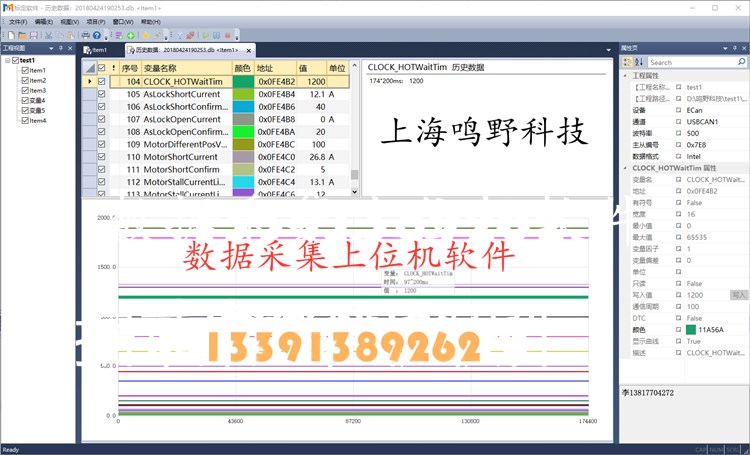Click the green Add plus toolbar icon

point(131,34)
